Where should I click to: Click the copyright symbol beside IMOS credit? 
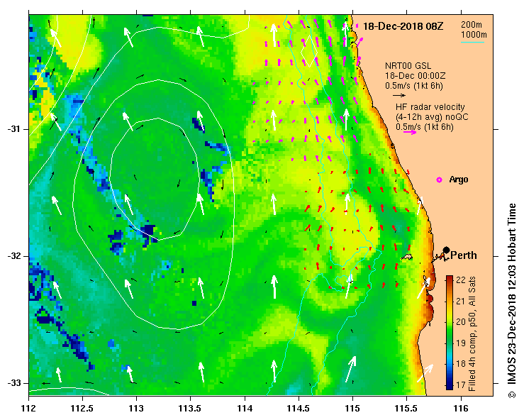(x=512, y=395)
